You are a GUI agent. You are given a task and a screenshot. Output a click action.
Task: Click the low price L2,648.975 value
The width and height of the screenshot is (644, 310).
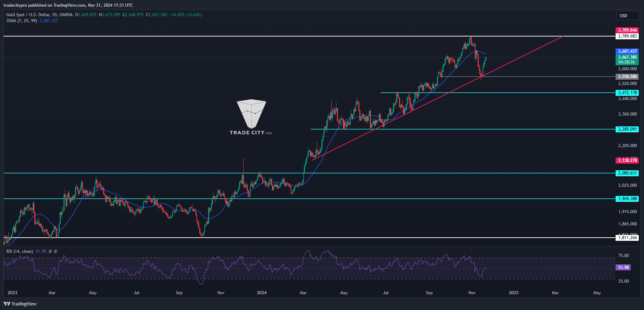pyautogui.click(x=133, y=15)
